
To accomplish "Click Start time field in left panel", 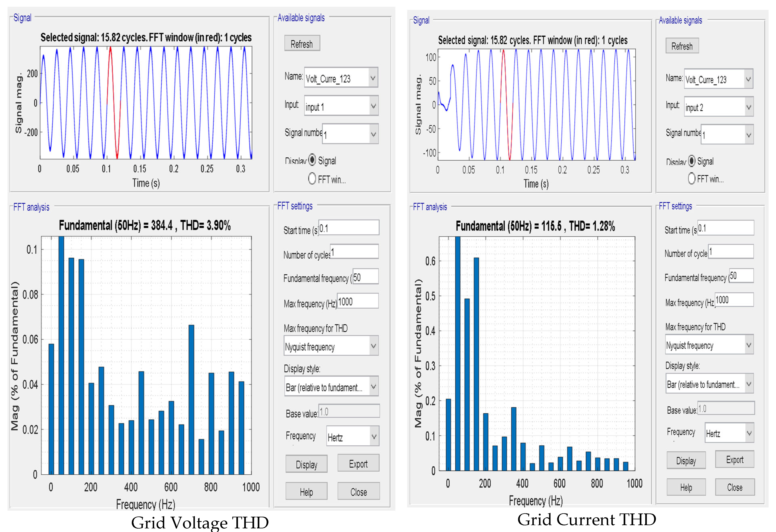I will 349,228.
